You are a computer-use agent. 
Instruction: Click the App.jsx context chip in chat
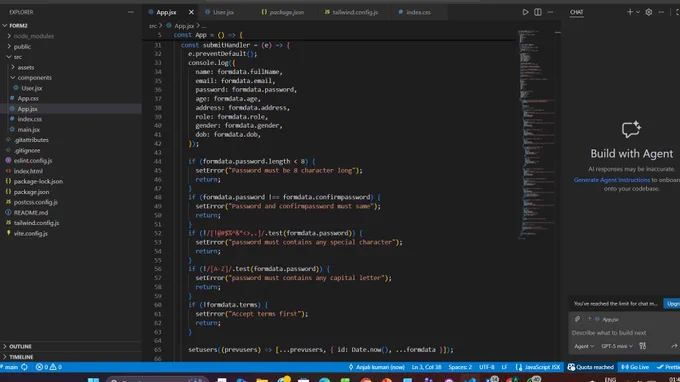607,319
